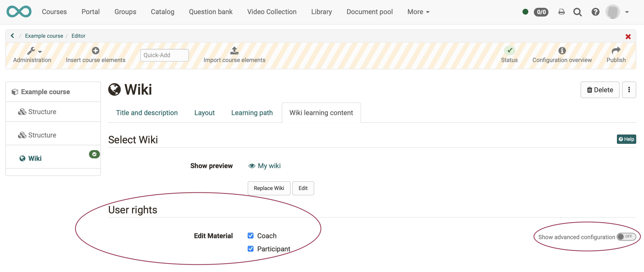644x272 pixels.
Task: Select Wiki node in course tree
Action: pos(35,158)
